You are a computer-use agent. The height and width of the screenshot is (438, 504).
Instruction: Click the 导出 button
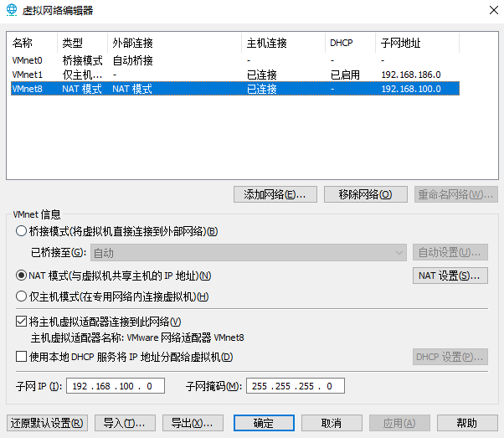pos(193,423)
